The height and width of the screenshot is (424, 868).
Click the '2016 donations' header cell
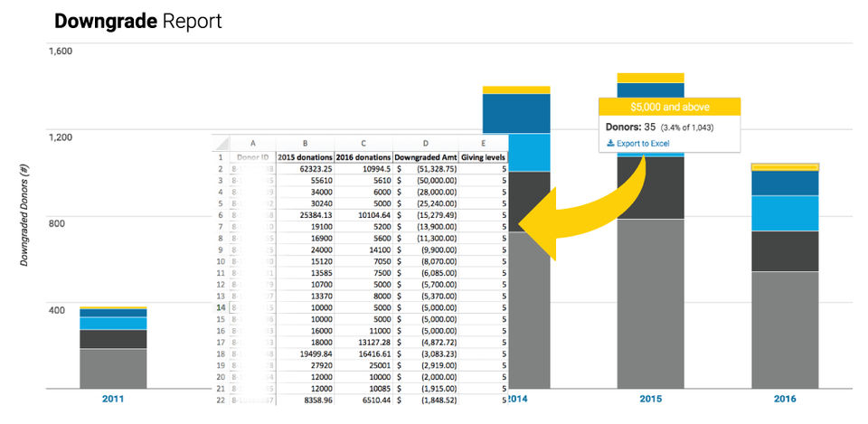(363, 157)
